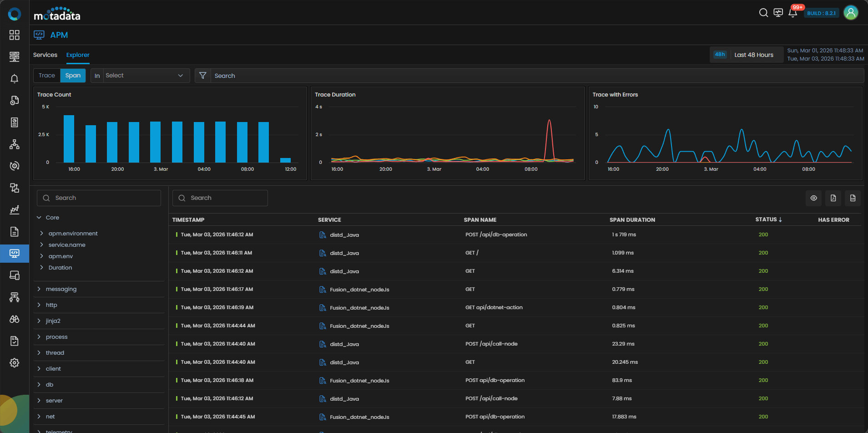Viewport: 868px width, 433px height.
Task: Collapse the Core attribute group
Action: pos(39,218)
